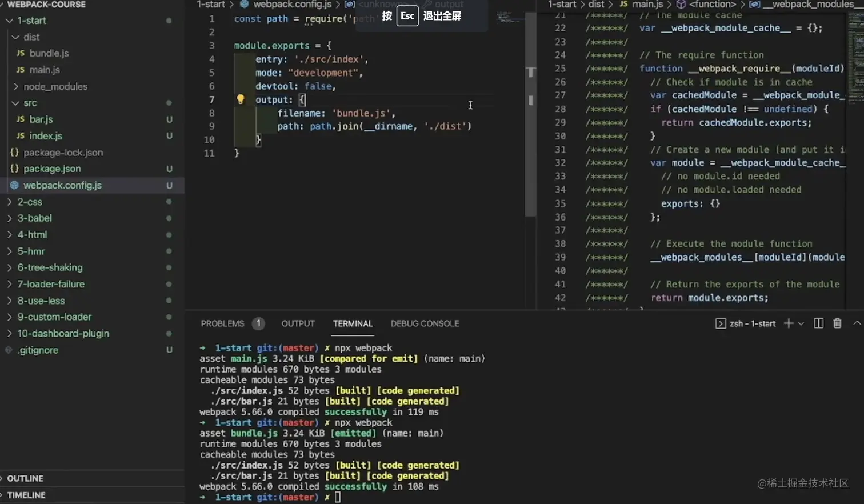864x504 pixels.
Task: Expand the 4-html folder chevron
Action: (9, 235)
